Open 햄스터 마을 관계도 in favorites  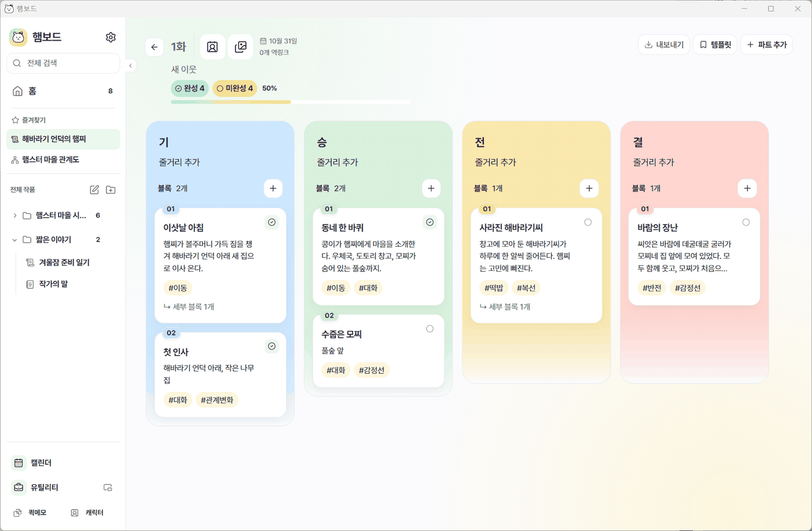click(63, 160)
